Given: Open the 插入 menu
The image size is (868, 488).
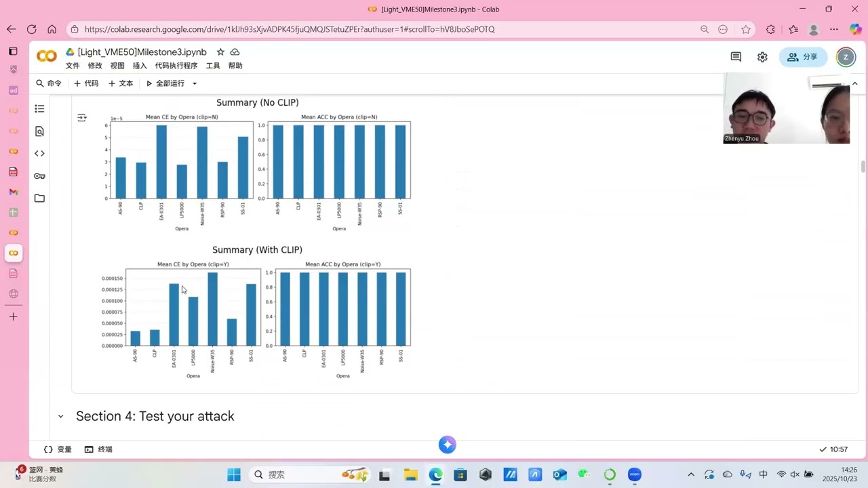Looking at the screenshot, I should 140,66.
